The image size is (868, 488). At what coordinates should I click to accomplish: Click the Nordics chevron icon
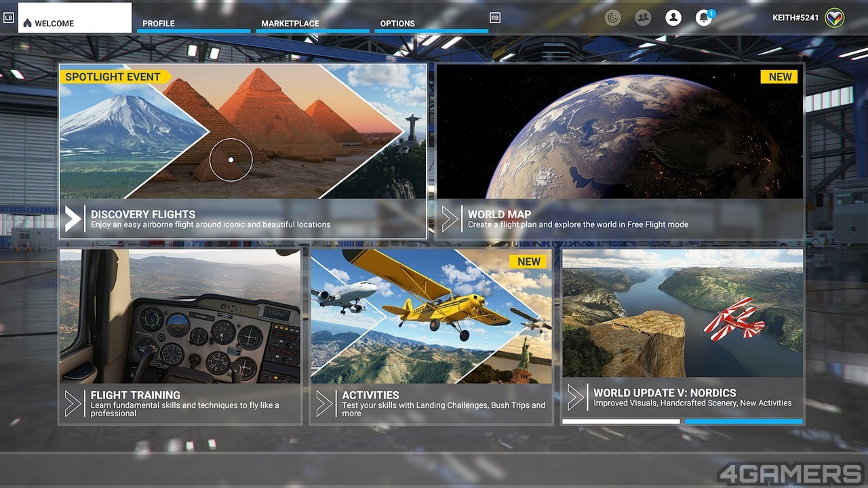click(x=576, y=397)
